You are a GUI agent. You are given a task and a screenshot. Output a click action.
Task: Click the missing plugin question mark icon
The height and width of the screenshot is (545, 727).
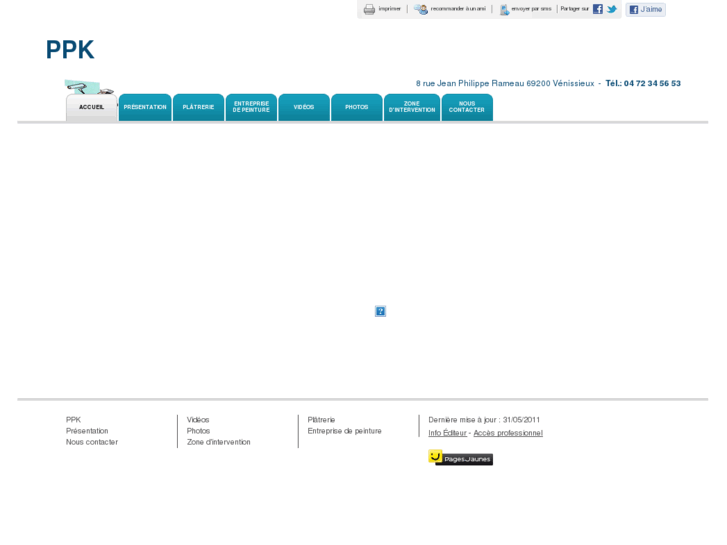(380, 311)
